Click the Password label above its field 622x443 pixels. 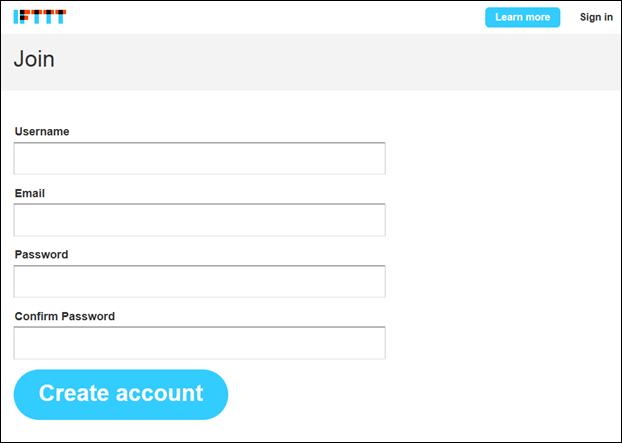(x=41, y=254)
